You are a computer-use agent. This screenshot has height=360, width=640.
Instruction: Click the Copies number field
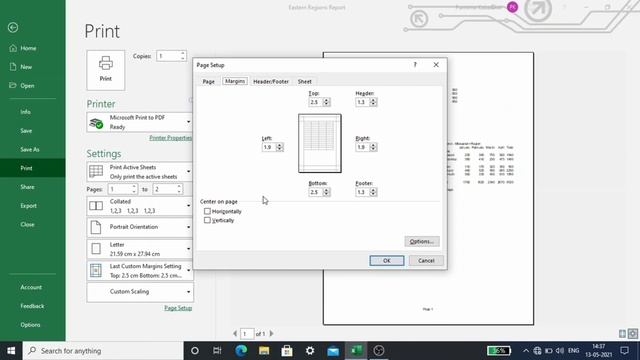tap(168, 56)
